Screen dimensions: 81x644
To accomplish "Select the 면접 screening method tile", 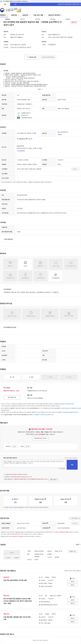I will pyautogui.click(x=31, y=377).
